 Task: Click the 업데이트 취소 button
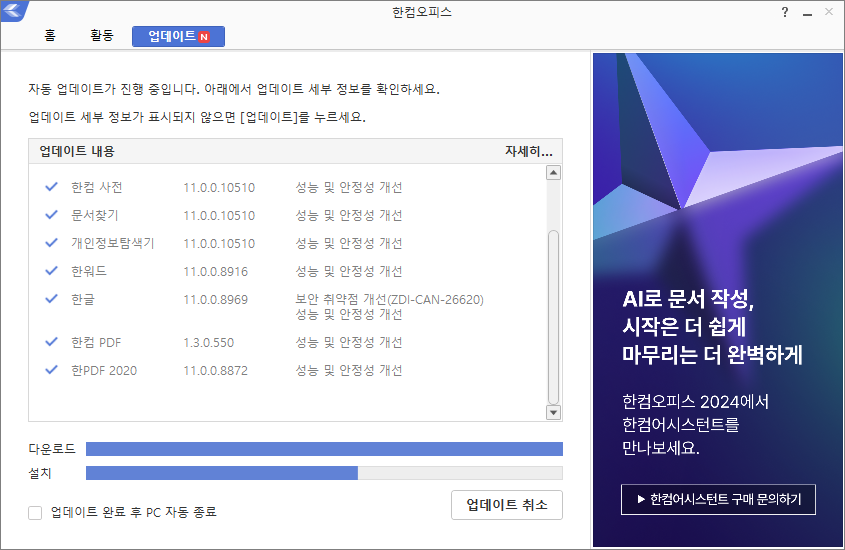pos(507,505)
